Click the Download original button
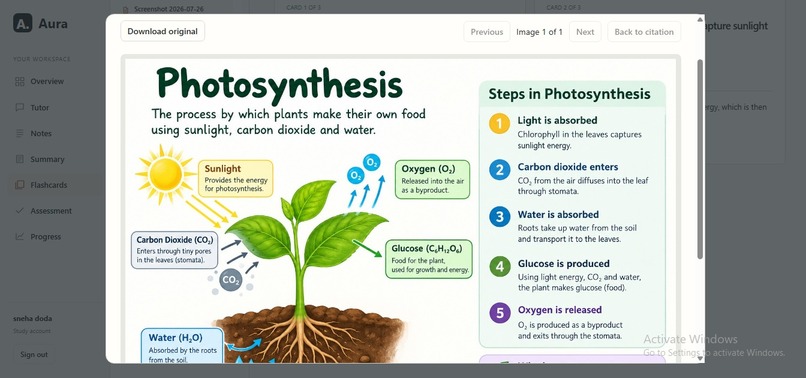The height and width of the screenshot is (378, 806). click(162, 31)
